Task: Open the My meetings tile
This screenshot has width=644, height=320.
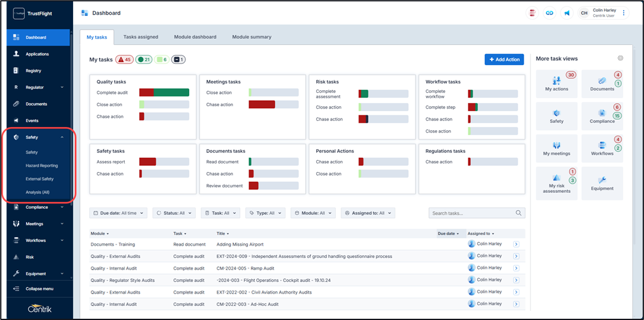Action: click(x=556, y=148)
